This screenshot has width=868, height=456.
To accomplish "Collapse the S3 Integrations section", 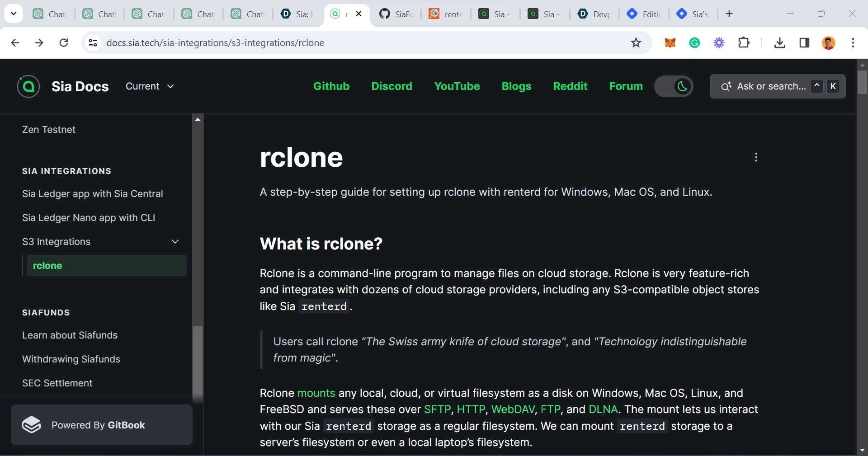I will point(175,242).
